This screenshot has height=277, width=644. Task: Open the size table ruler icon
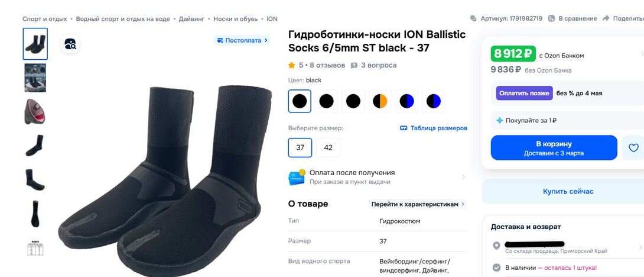pos(404,128)
